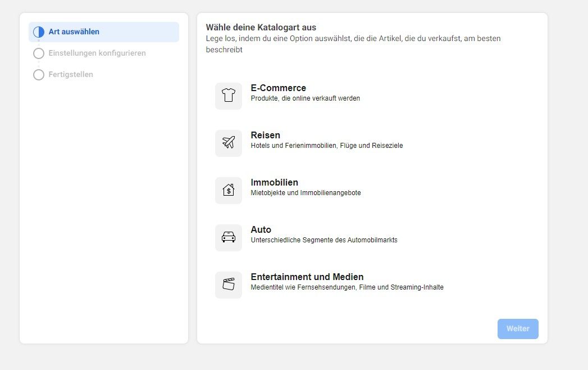Click 'Hotels und Ferienimmobilien' description text
Viewport: 588px width, 370px height.
click(x=326, y=146)
